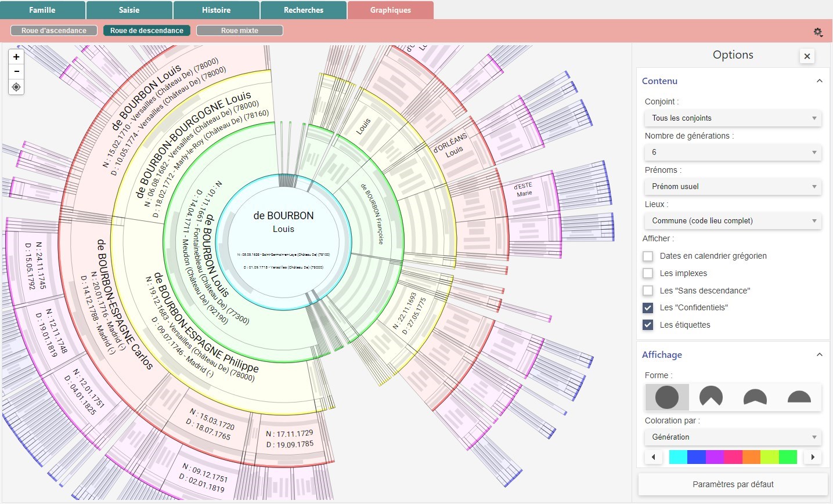This screenshot has width=833, height=504.
Task: Select the wide fan wheel shape
Action: [x=755, y=397]
